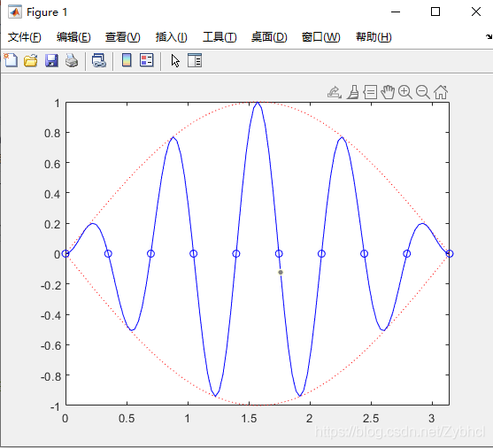Insert a legend from the toolbar

(x=147, y=60)
